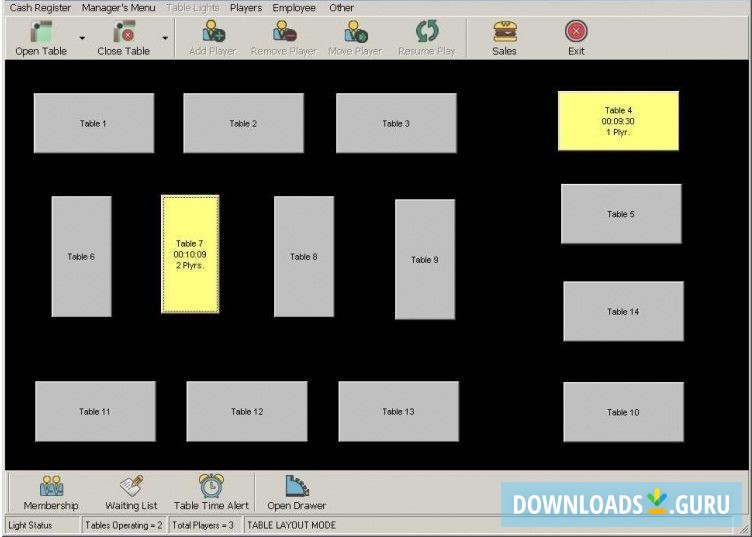Select Table 1
This screenshot has width=752, height=537.
(x=94, y=123)
